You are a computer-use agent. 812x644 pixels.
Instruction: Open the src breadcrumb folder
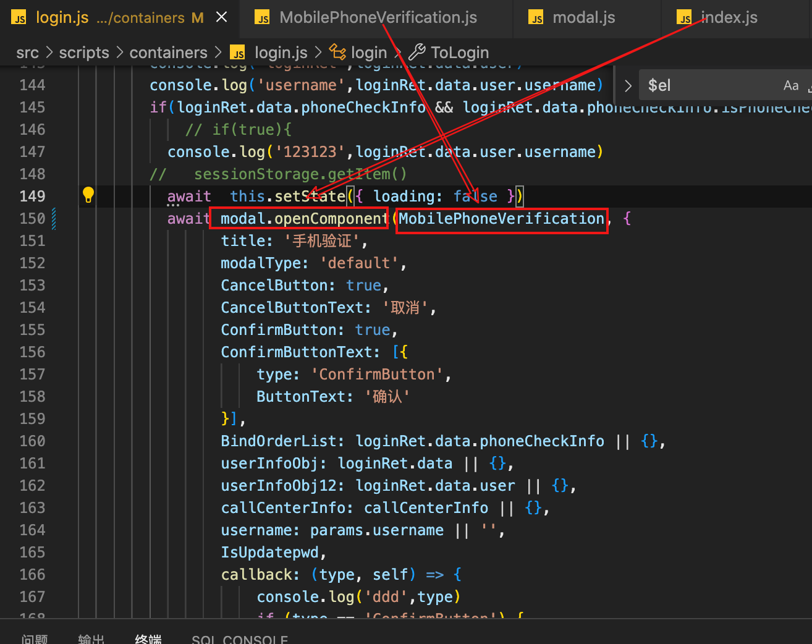pos(27,53)
